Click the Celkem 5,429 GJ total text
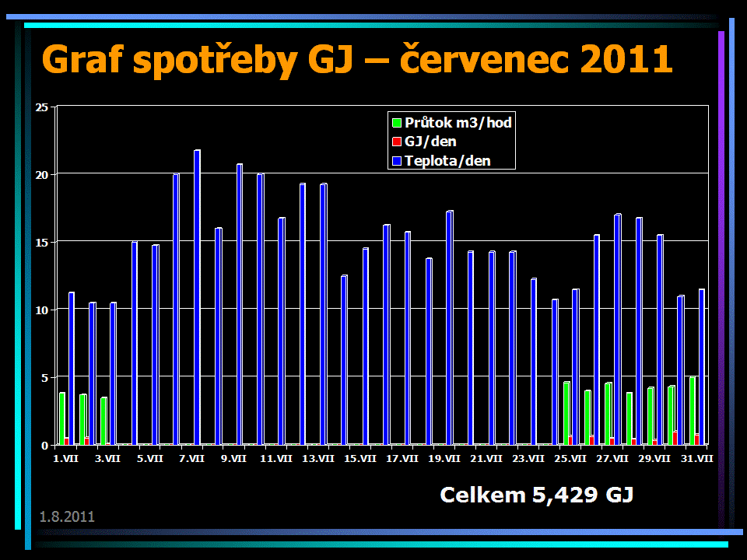Viewport: 747px width, 560px height. coord(536,495)
